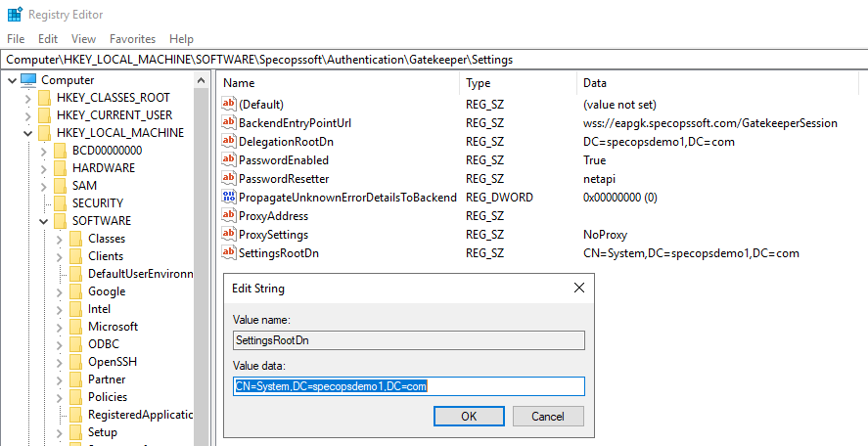Select the BackendEntryPointUrl string value icon
The width and height of the screenshot is (868, 446).
coord(229,123)
